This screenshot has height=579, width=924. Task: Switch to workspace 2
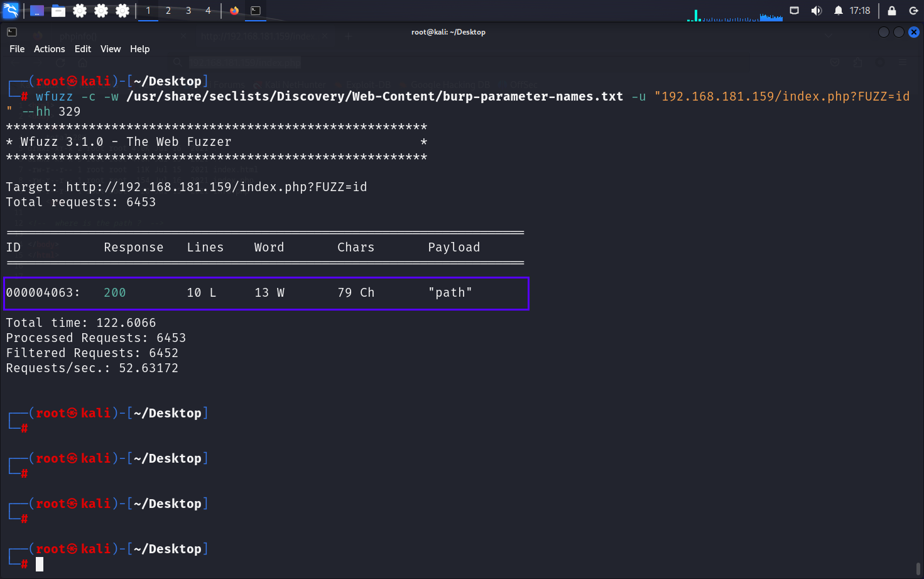(168, 11)
